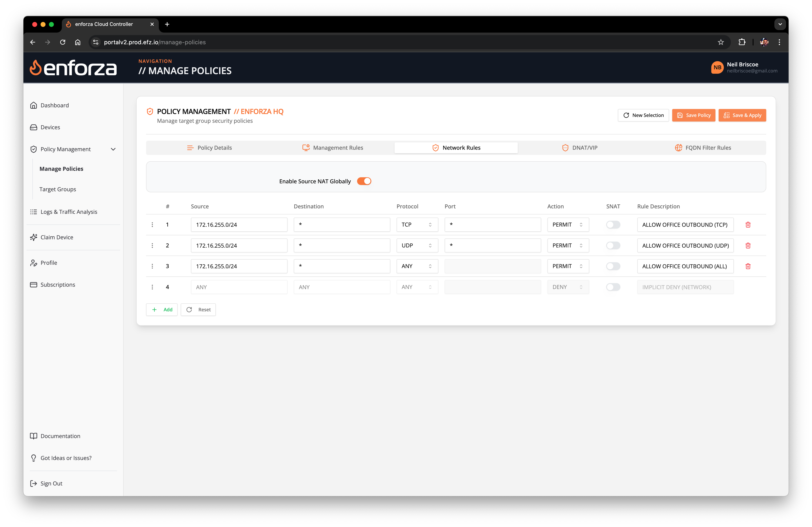Open UDP protocol dropdown in rule 2
This screenshot has width=812, height=527.
417,245
